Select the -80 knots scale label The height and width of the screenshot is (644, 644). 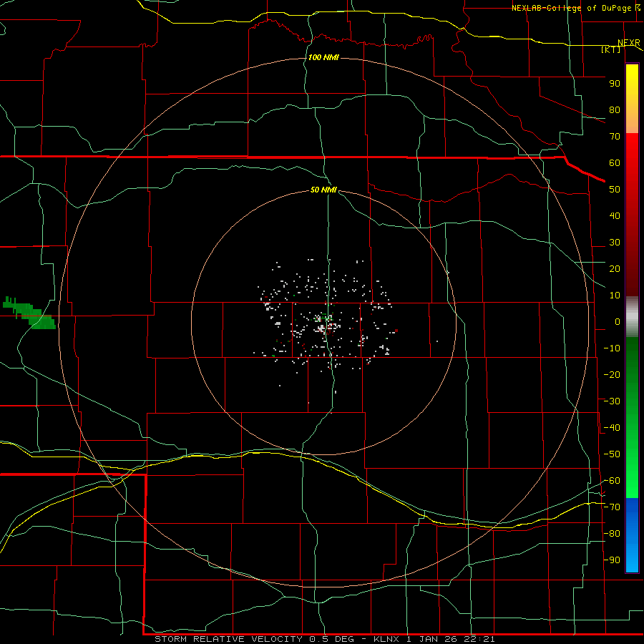[x=612, y=534]
